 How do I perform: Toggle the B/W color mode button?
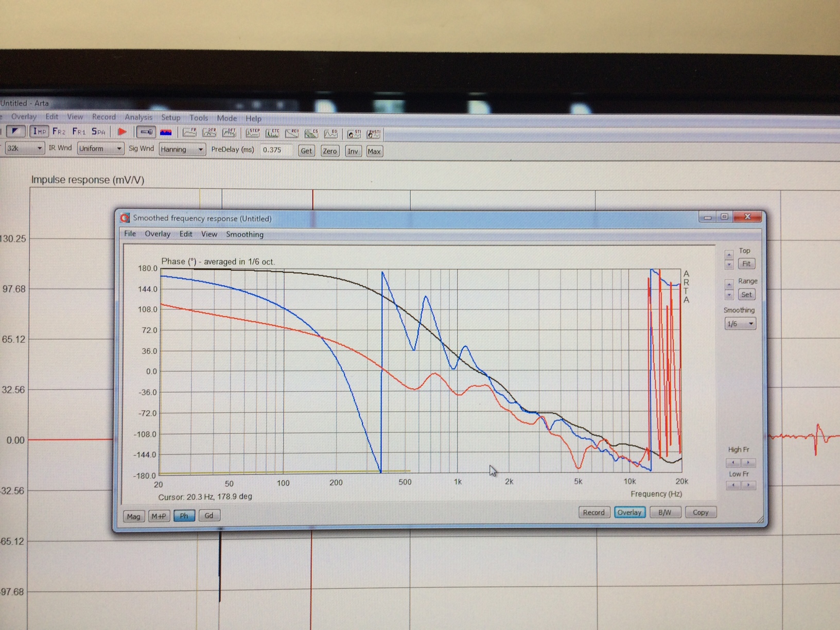(x=664, y=512)
